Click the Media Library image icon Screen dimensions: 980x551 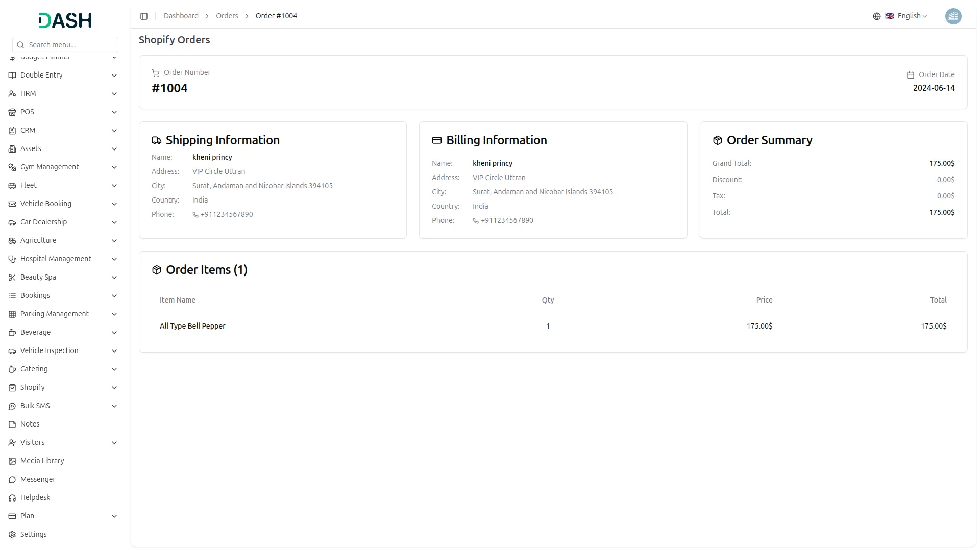point(12,461)
